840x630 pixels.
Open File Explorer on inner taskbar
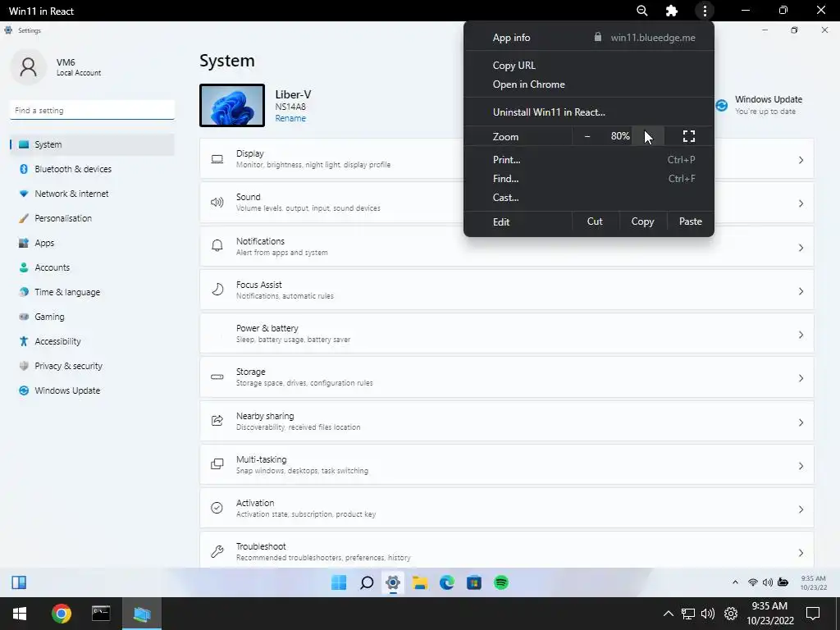coord(420,582)
